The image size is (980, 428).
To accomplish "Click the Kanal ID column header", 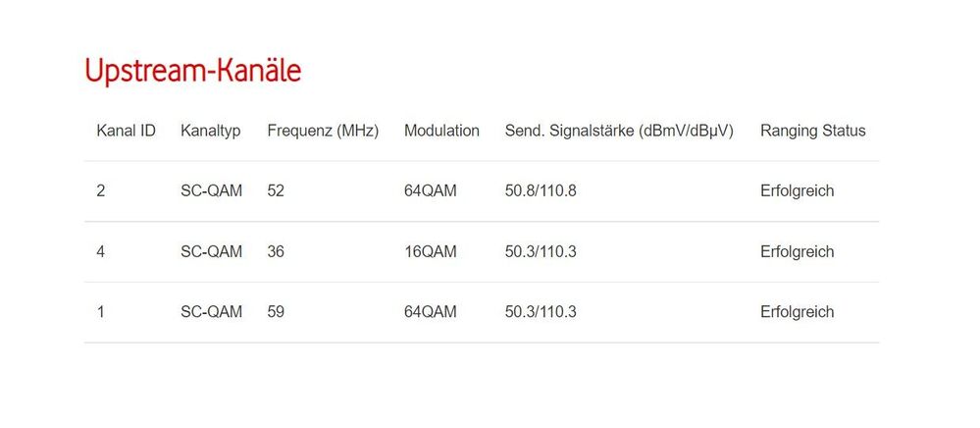I will [x=126, y=131].
